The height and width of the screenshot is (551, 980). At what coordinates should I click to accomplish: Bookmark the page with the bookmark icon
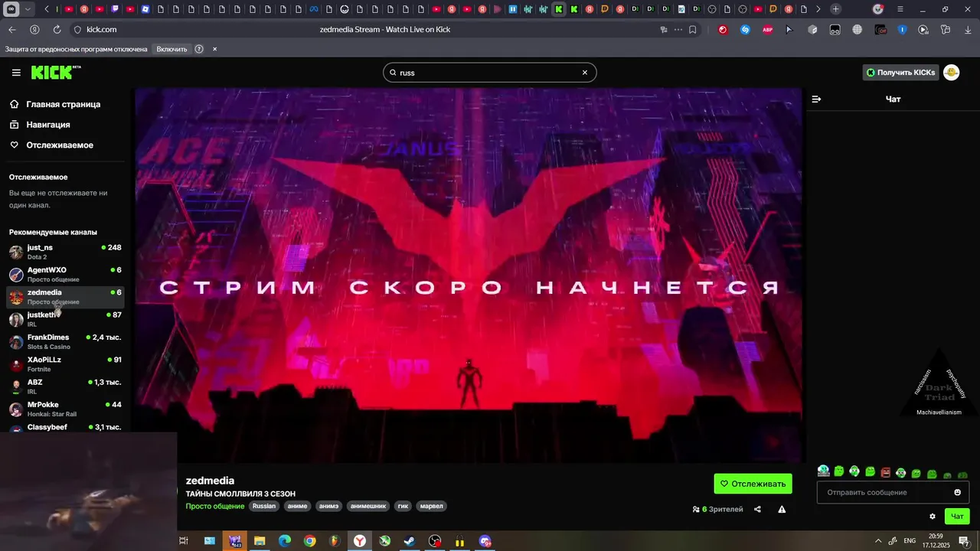692,30
